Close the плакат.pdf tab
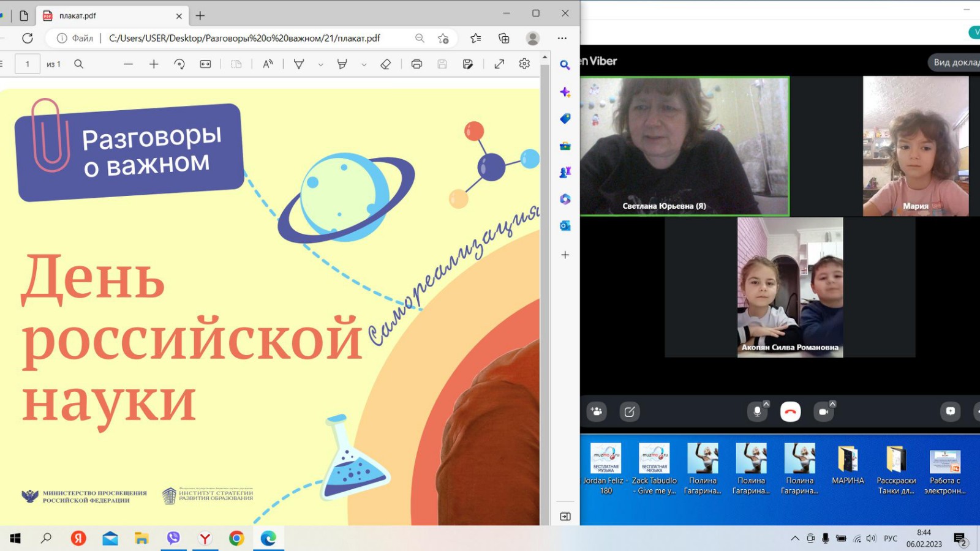The image size is (980, 551). [x=179, y=16]
